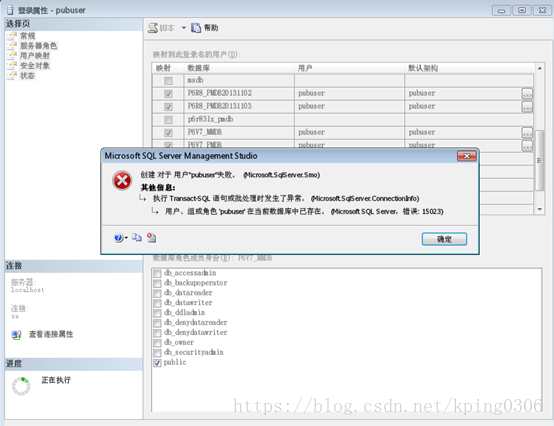
Task: Click the 状态 page icon
Action: point(12,75)
